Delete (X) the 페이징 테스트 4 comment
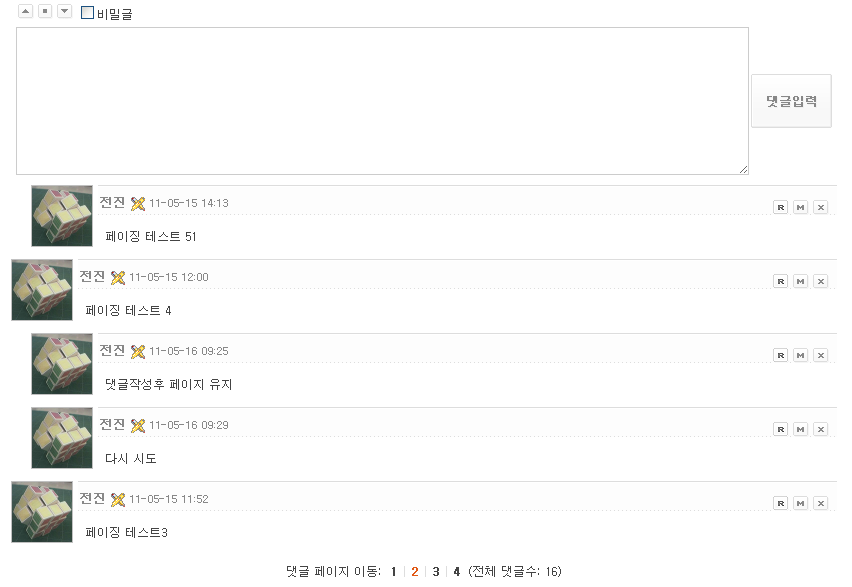Viewport: 852px width, 587px height. coord(820,281)
